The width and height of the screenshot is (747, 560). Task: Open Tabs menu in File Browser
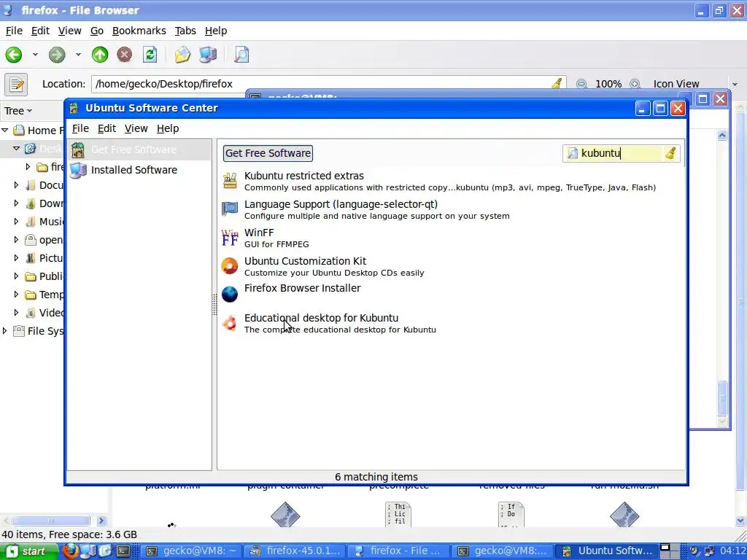pos(185,31)
